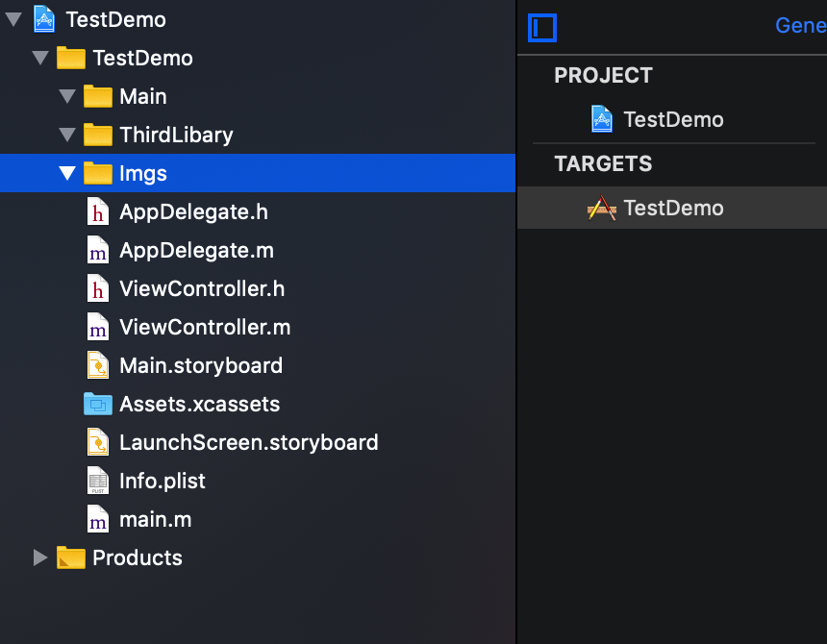Select TestDemo under PROJECT section
This screenshot has width=827, height=644.
[673, 119]
